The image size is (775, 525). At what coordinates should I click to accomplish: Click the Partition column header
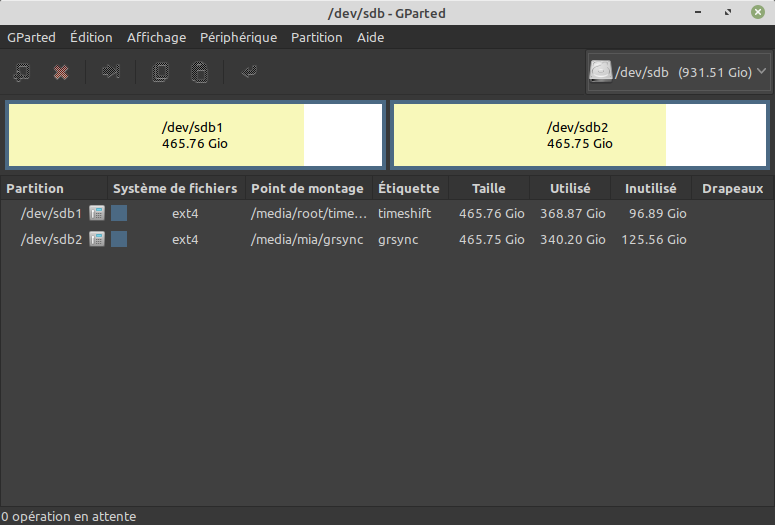54,188
